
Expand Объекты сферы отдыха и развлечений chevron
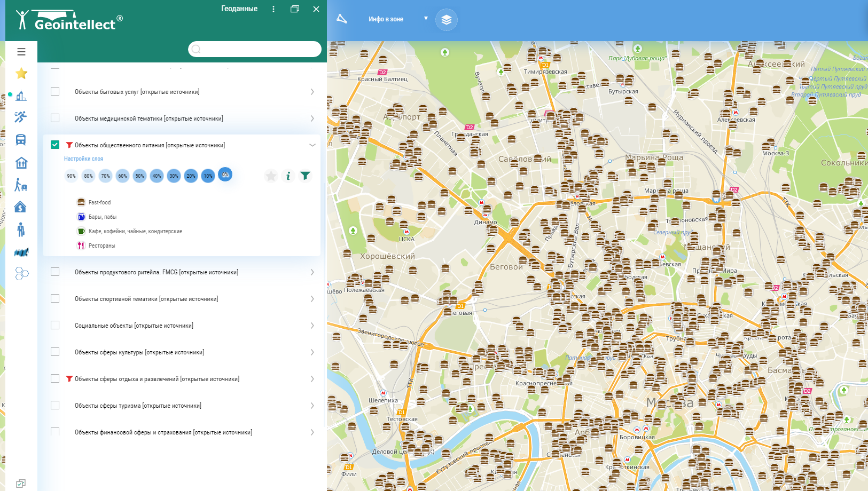312,379
